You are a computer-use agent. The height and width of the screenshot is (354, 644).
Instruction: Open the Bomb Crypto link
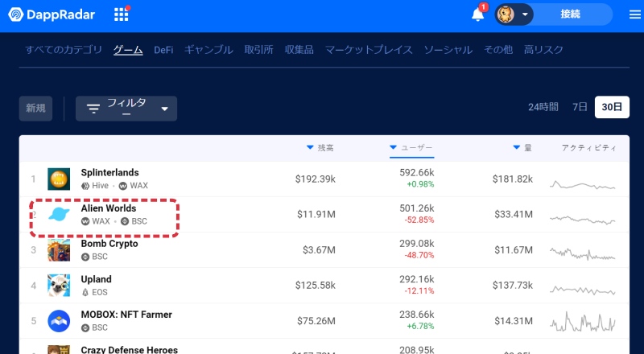109,244
